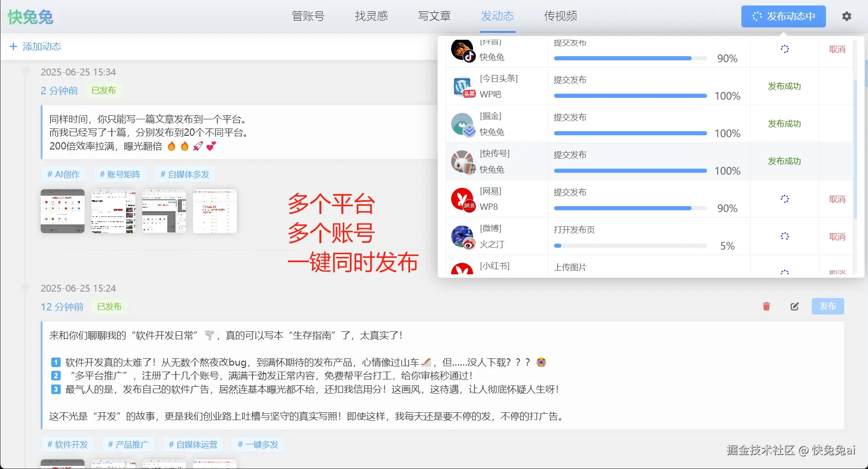
Task: Click the 今日头条 platform icon
Action: [463, 86]
